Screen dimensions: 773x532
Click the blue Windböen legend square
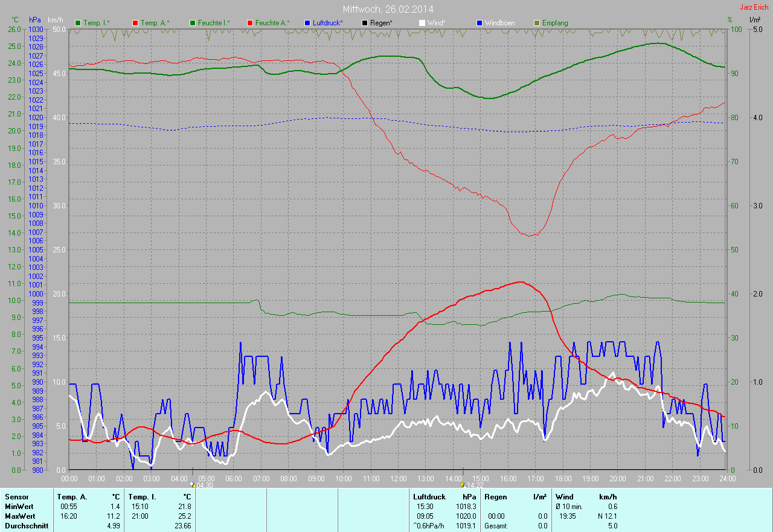480,23
